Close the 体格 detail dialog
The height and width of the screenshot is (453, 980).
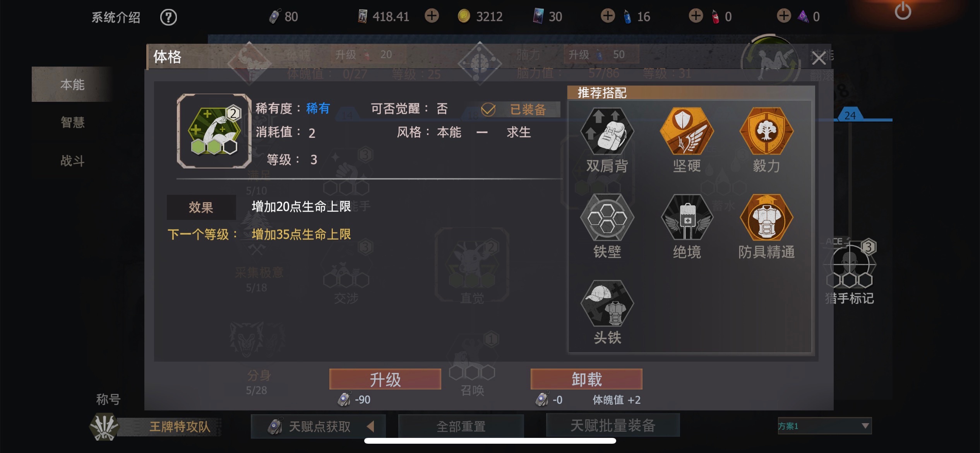[819, 58]
